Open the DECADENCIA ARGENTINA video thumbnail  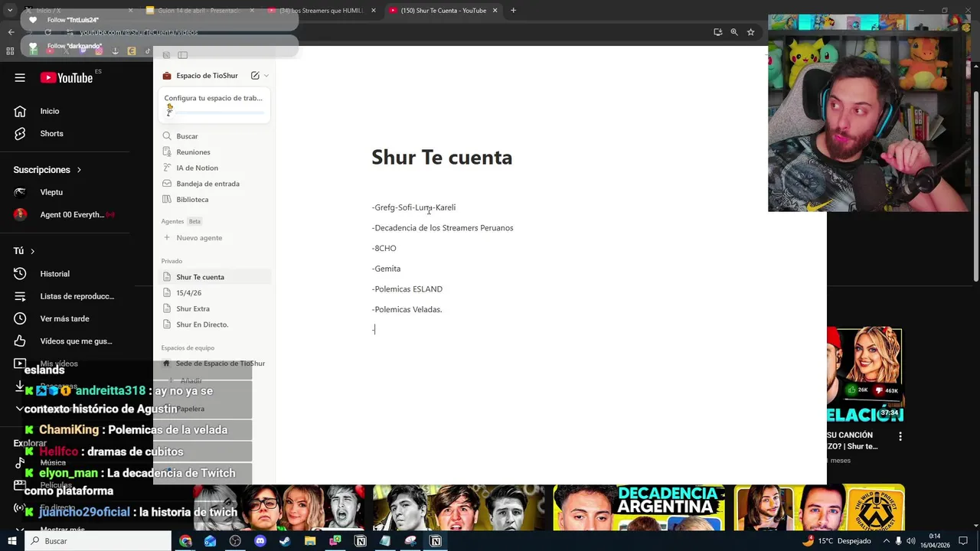[639, 507]
